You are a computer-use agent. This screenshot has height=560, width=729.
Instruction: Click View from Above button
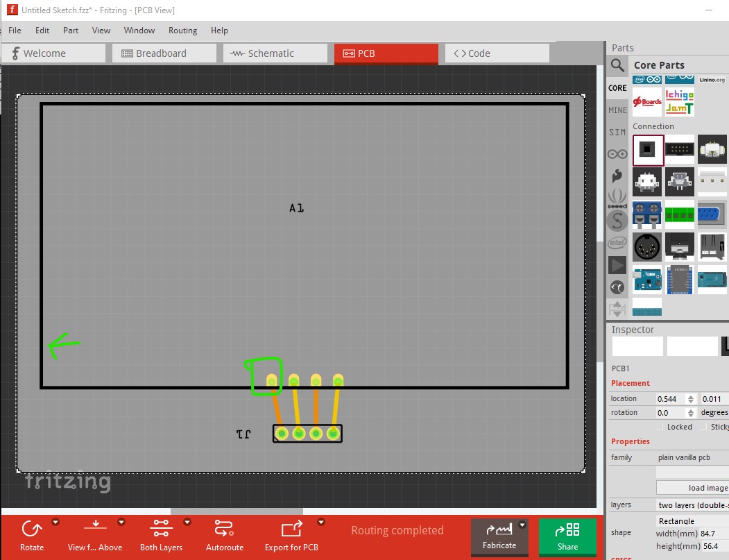point(95,535)
